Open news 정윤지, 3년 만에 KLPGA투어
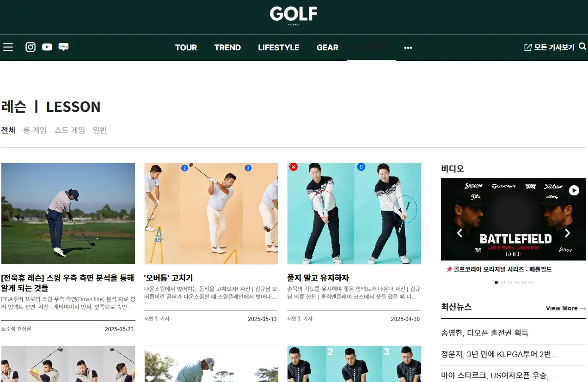The image size is (588, 382). (500, 355)
